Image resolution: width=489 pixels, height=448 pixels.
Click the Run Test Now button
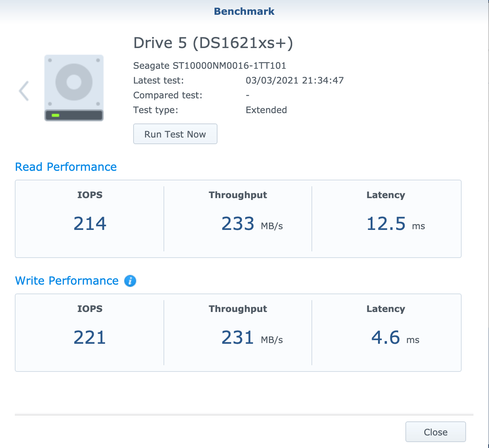coord(175,134)
